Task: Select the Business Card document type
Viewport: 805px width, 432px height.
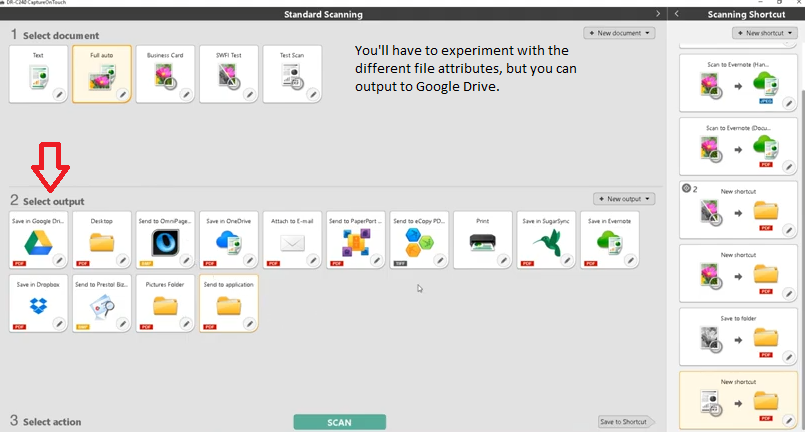Action: (163, 74)
